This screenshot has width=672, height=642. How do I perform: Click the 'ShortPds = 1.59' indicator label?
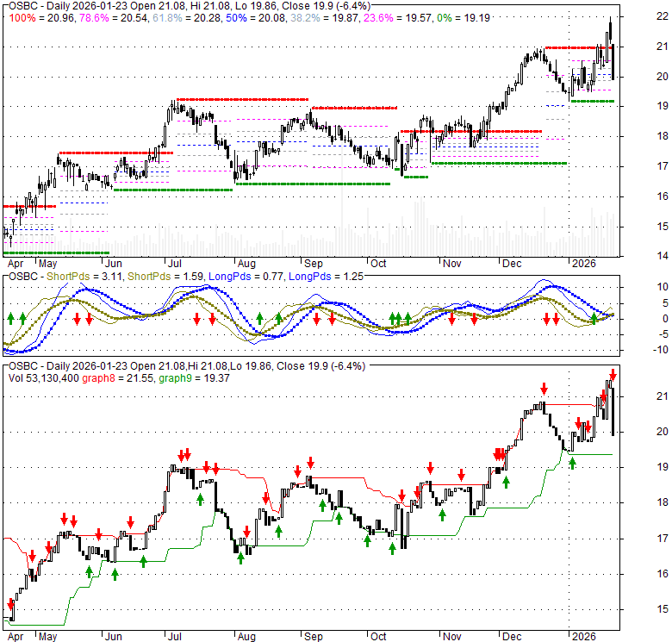pyautogui.click(x=165, y=277)
